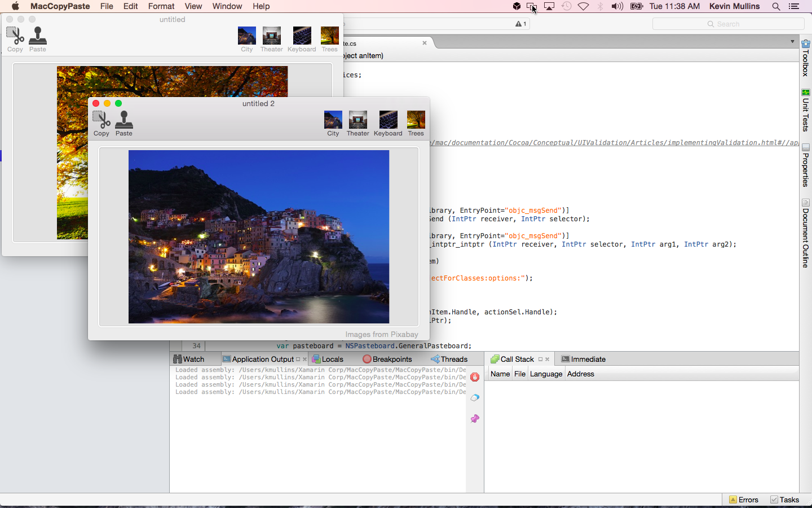Image resolution: width=812 pixels, height=508 pixels.
Task: Clear application output with the eraser icon
Action: point(475,398)
